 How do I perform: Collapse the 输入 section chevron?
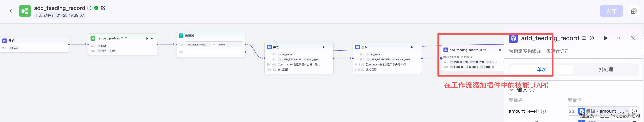coord(511,90)
